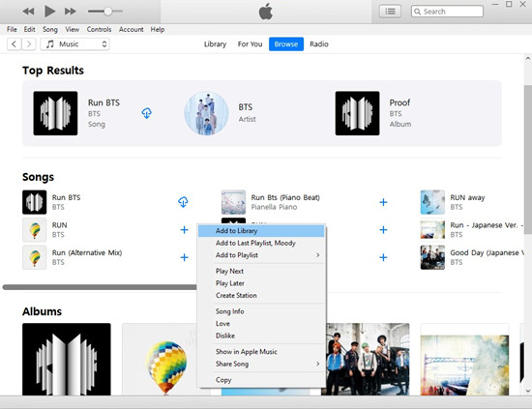Open the Run BTS top result artwork

pos(55,113)
